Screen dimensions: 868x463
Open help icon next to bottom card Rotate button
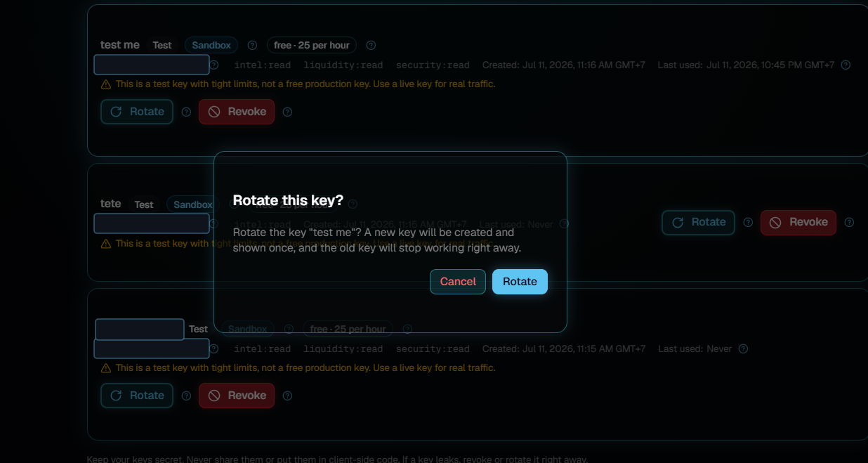186,396
